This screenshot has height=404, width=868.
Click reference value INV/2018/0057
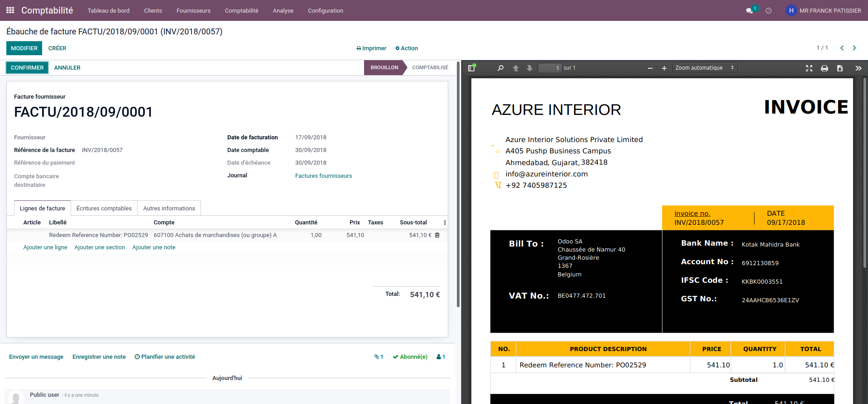click(102, 150)
